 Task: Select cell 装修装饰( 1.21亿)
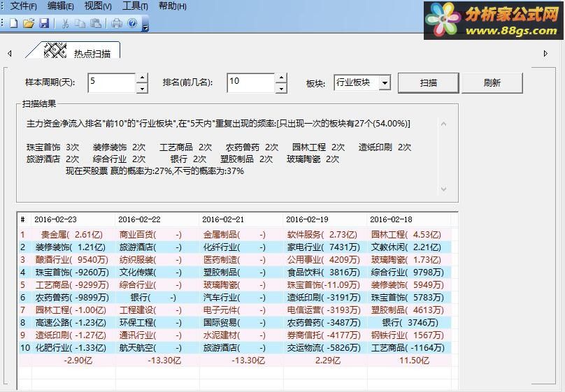pyautogui.click(x=73, y=247)
